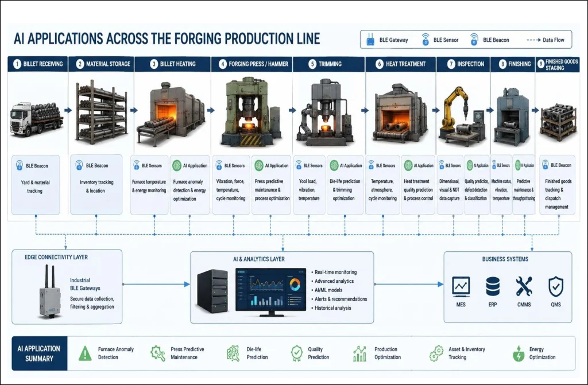The image size is (588, 385).
Task: Select the Finished Goods Staging header
Action: [557, 64]
